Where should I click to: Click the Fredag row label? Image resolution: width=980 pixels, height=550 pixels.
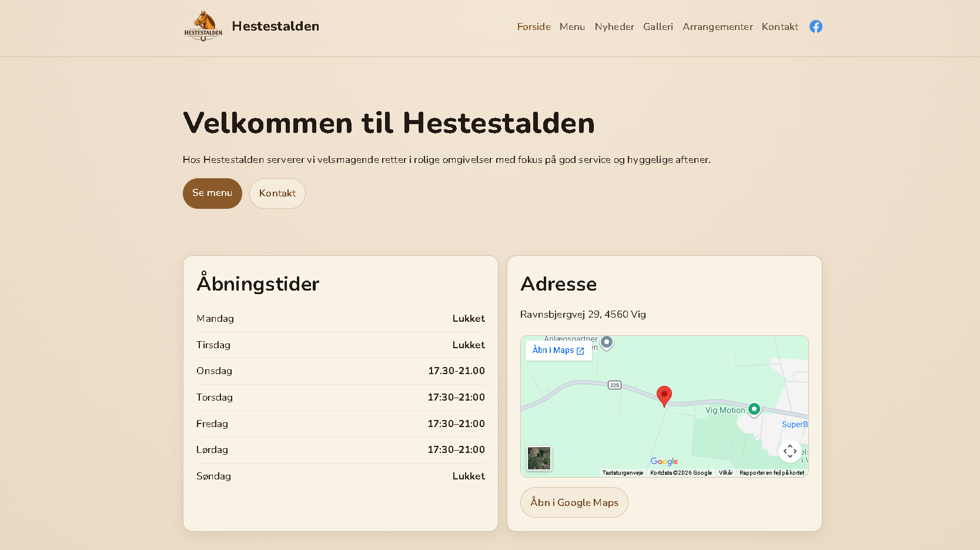click(x=212, y=424)
